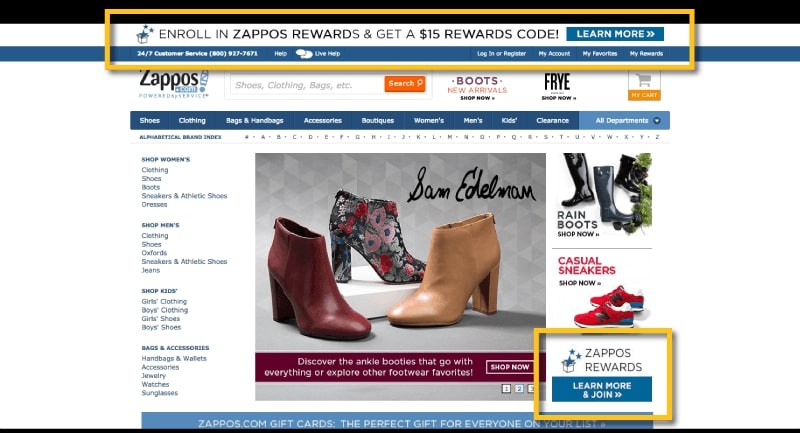Click Shop Now on the Sam Edelman banner

pyautogui.click(x=509, y=367)
